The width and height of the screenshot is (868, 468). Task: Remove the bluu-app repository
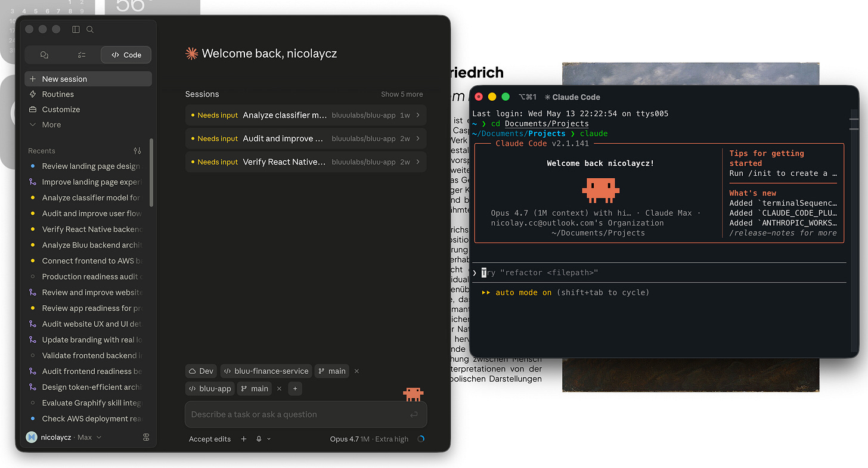coord(279,389)
